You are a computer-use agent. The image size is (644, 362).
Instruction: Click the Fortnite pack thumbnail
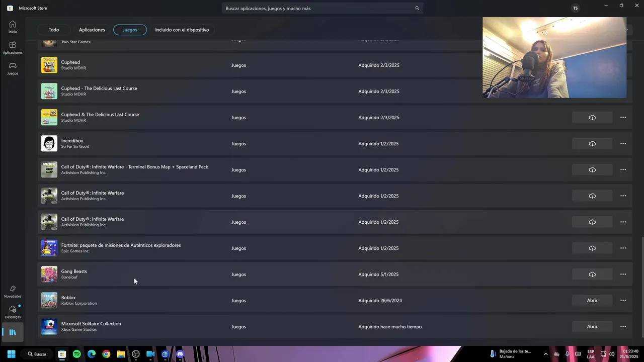[x=49, y=248]
